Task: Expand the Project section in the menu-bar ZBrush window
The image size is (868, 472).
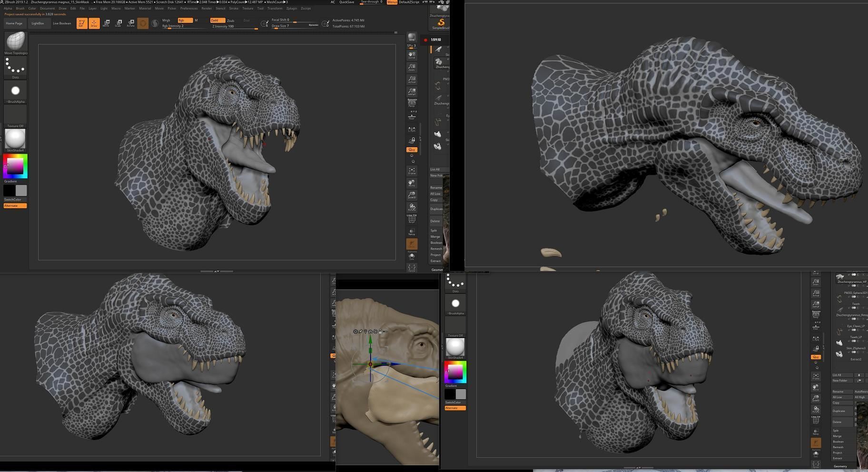Action: [x=436, y=255]
